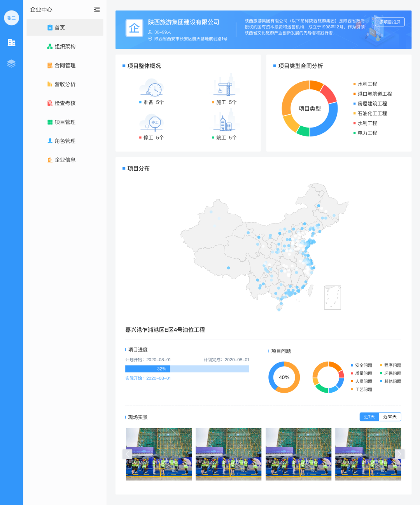Open the second 现场实景 photo
The image size is (420, 505).
tap(228, 454)
